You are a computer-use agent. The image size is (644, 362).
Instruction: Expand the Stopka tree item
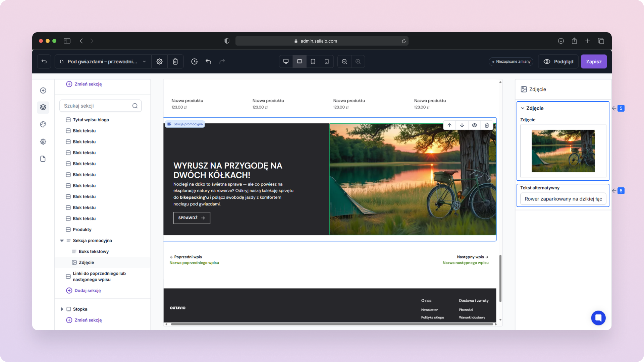(x=62, y=309)
